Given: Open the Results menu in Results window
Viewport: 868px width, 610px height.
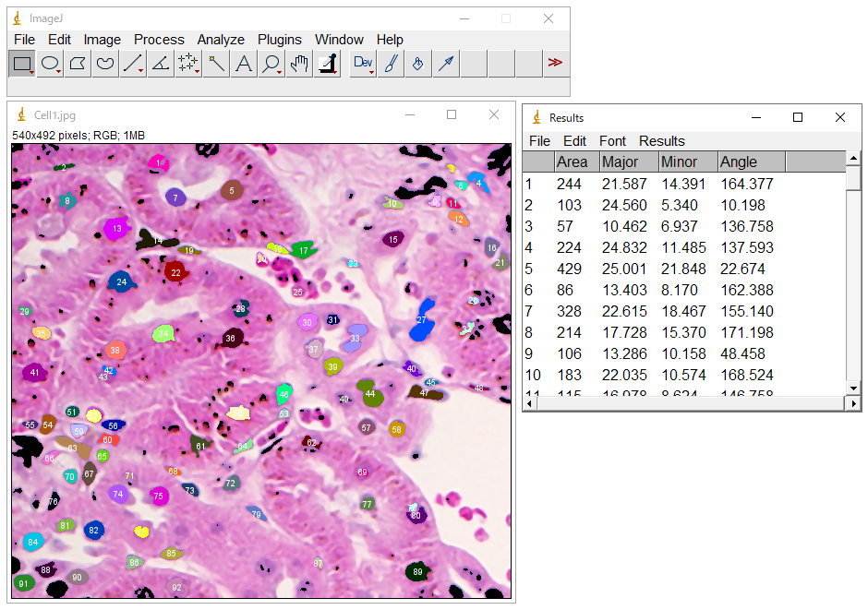Looking at the screenshot, I should pyautogui.click(x=661, y=141).
